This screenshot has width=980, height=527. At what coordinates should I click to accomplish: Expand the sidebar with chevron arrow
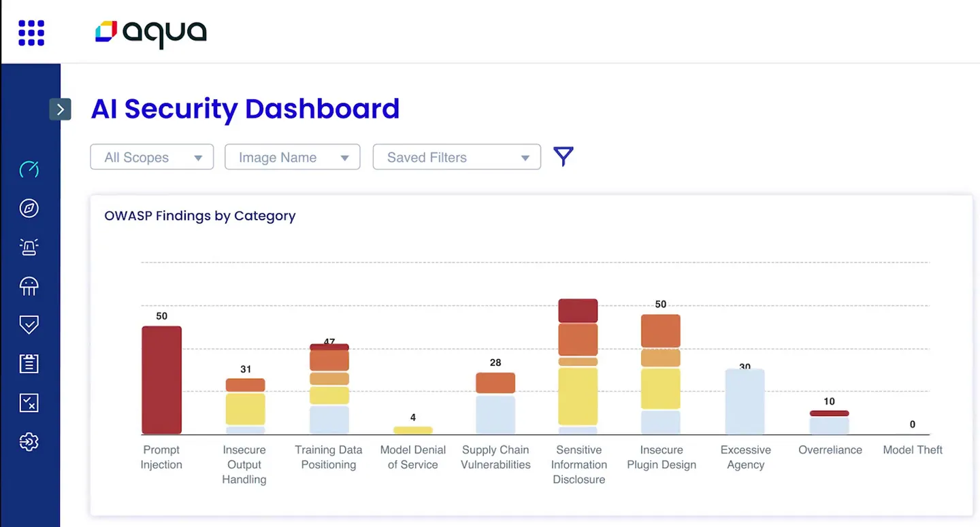point(60,109)
